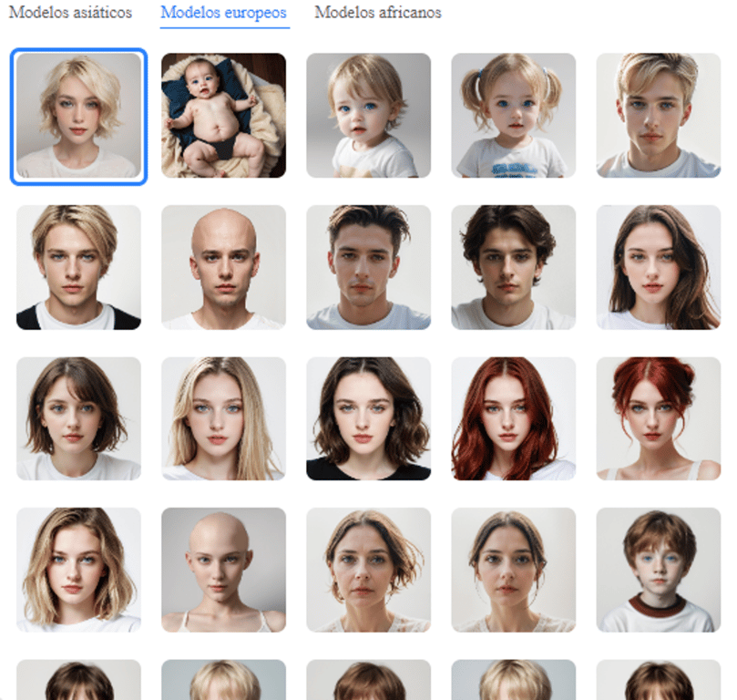Select the little girl with pigtails thumbnail
Image resolution: width=737 pixels, height=700 pixels.
tap(514, 116)
